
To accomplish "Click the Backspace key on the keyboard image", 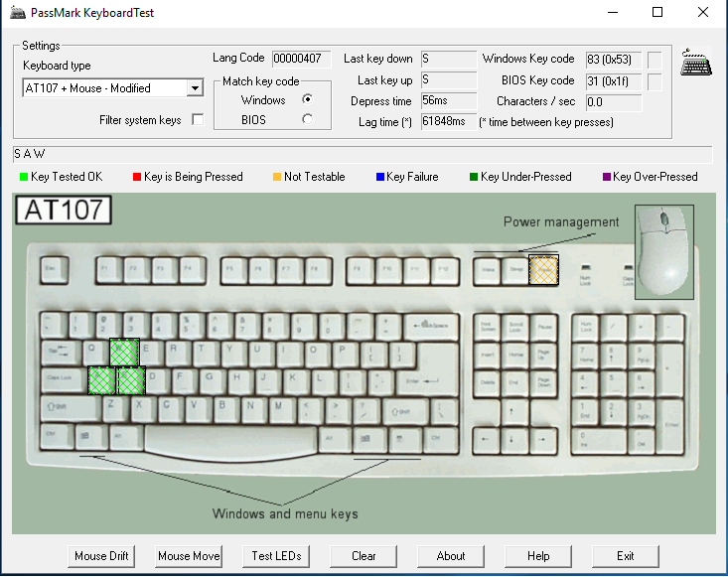I will [x=431, y=326].
